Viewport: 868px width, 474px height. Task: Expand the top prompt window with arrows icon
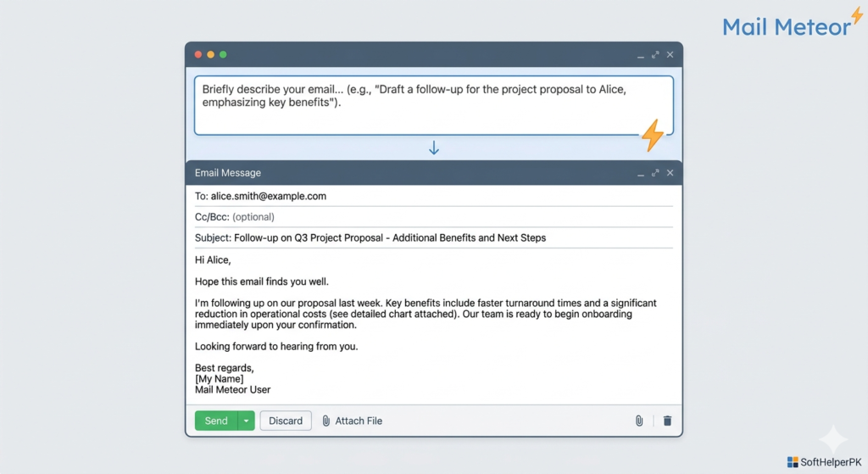point(655,54)
